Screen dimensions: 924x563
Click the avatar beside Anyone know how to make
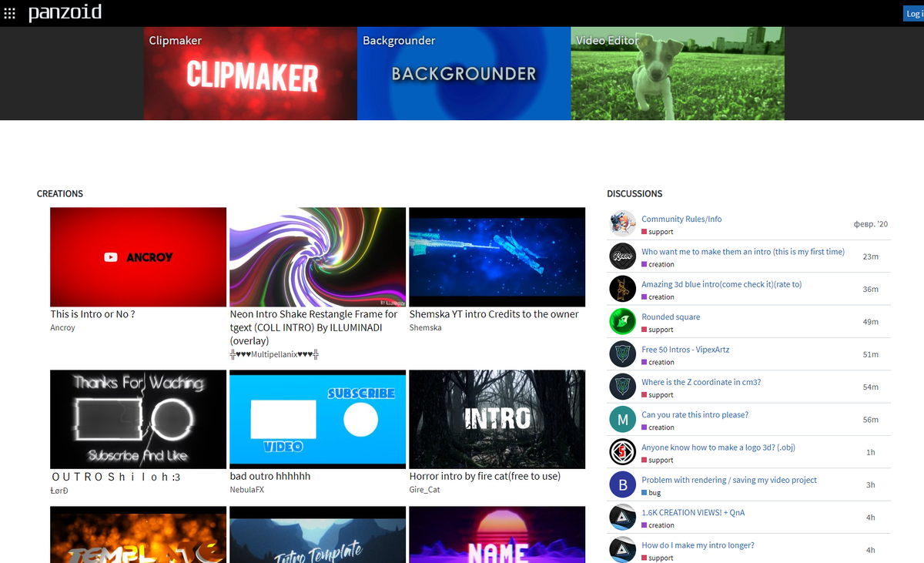pos(622,452)
